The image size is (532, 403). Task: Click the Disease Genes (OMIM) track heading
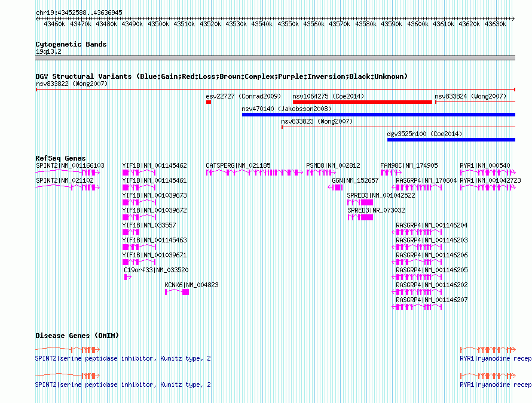(x=77, y=336)
